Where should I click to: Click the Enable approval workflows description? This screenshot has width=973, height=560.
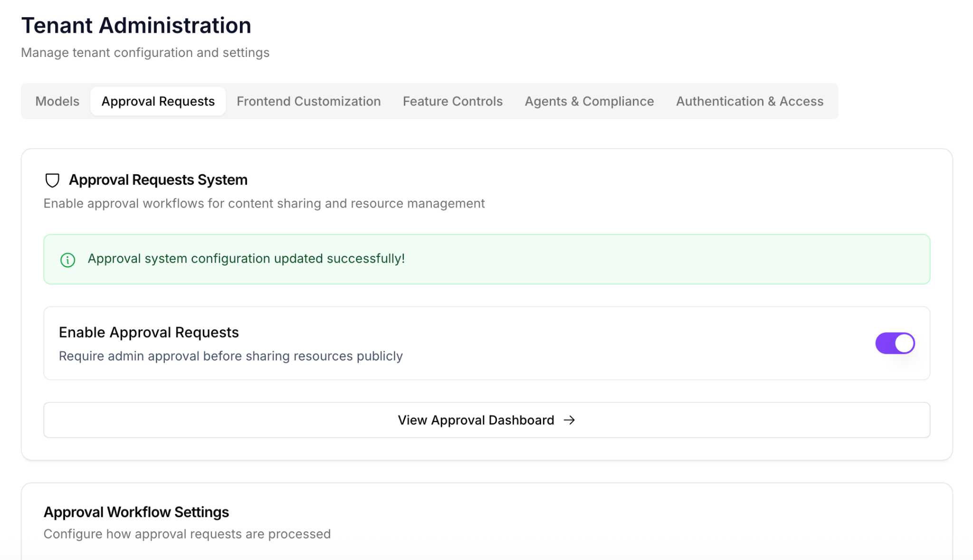[x=264, y=203]
